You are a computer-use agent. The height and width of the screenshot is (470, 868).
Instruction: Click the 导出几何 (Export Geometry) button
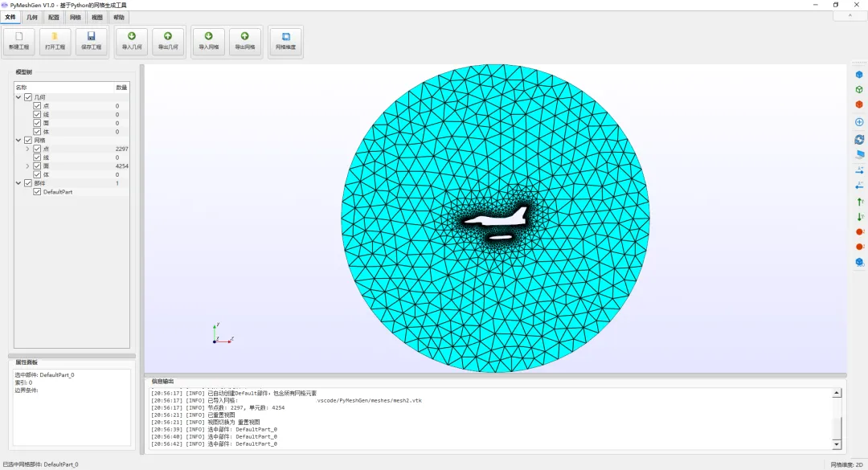pyautogui.click(x=168, y=42)
